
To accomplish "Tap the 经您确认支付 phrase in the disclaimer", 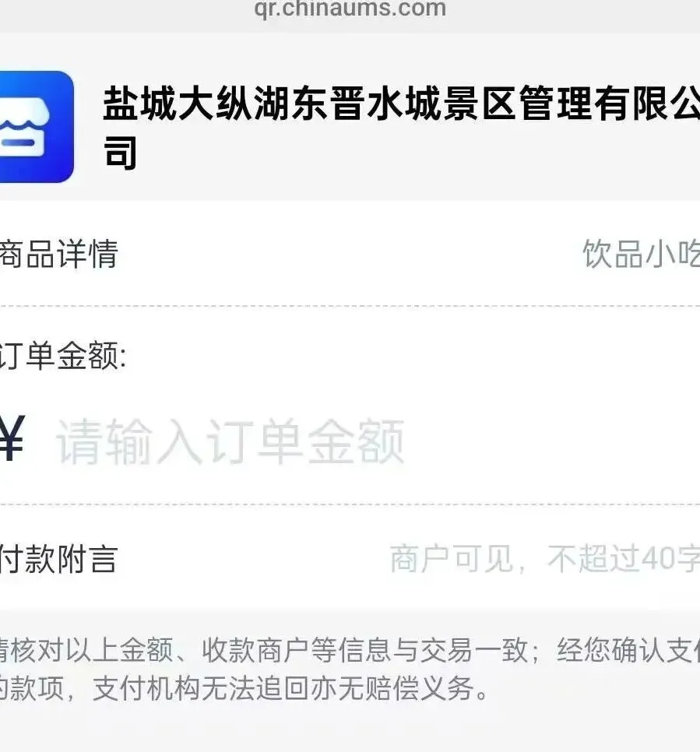I will [x=628, y=650].
